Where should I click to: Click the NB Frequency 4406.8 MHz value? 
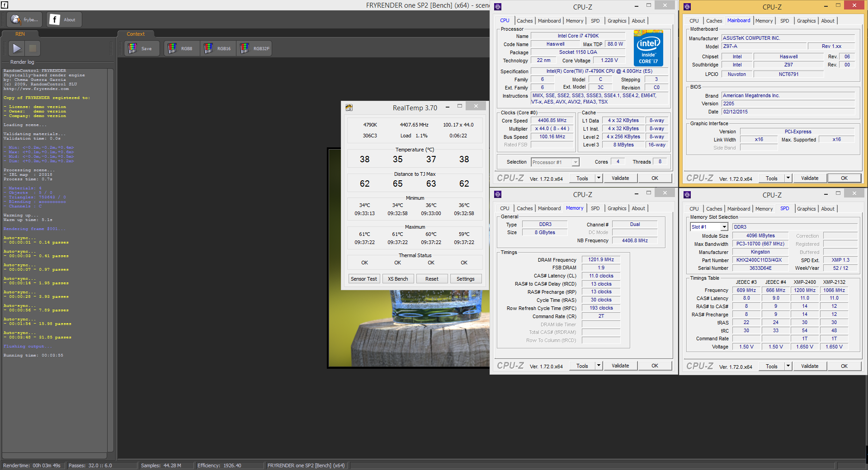635,240
